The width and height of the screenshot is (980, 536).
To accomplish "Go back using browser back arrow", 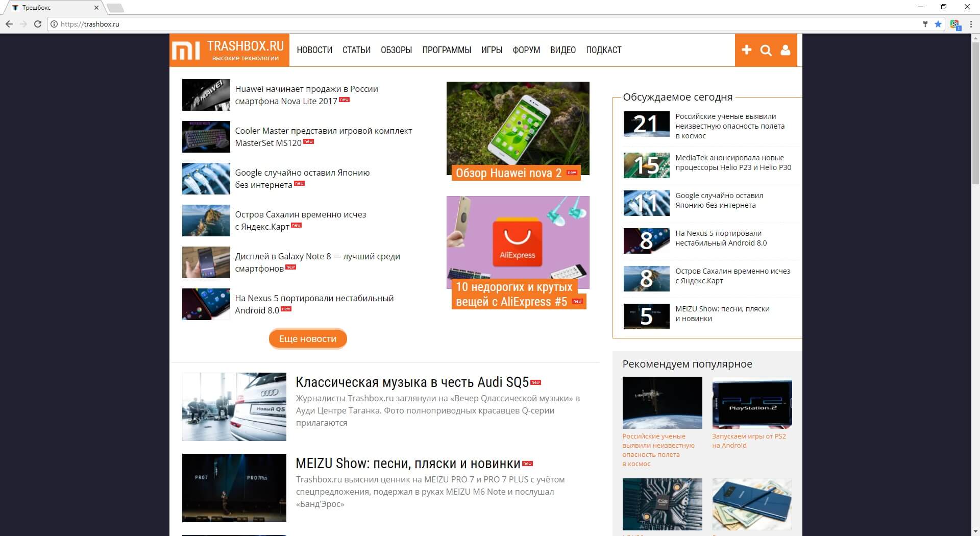I will (x=9, y=24).
